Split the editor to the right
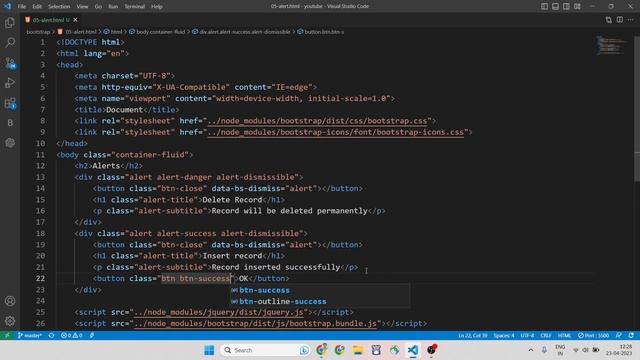The height and width of the screenshot is (360, 640). click(620, 20)
